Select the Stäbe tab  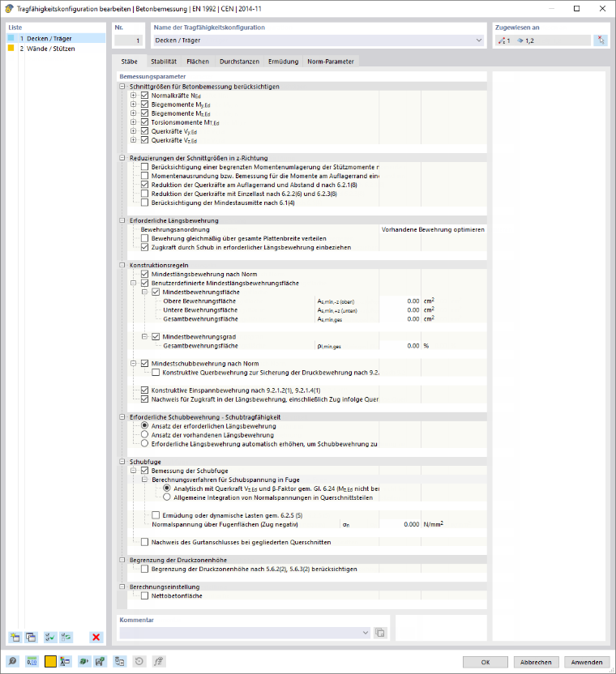129,62
